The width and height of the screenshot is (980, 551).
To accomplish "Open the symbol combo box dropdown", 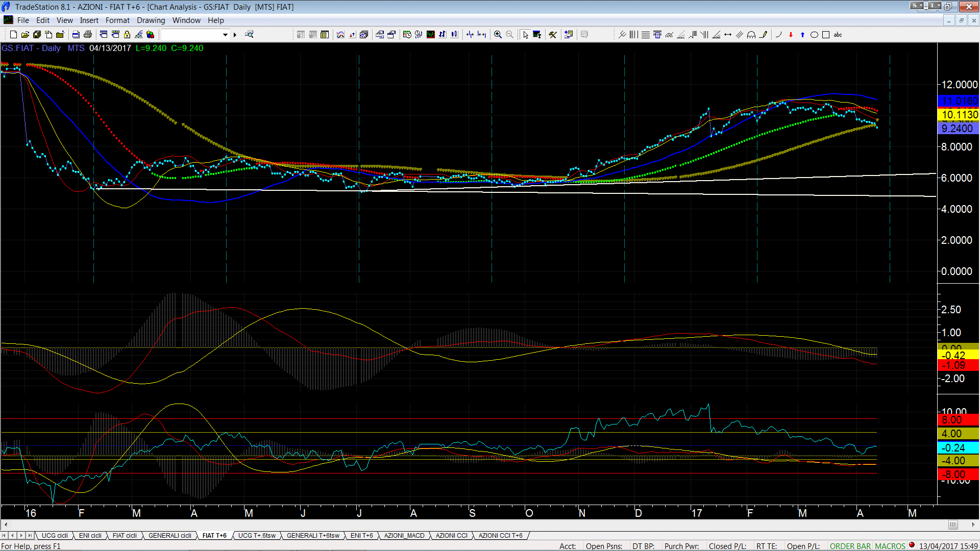I will pos(225,35).
